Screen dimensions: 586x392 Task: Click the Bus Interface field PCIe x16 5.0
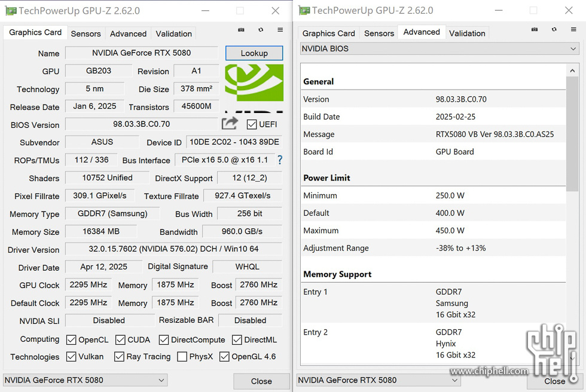[225, 160]
